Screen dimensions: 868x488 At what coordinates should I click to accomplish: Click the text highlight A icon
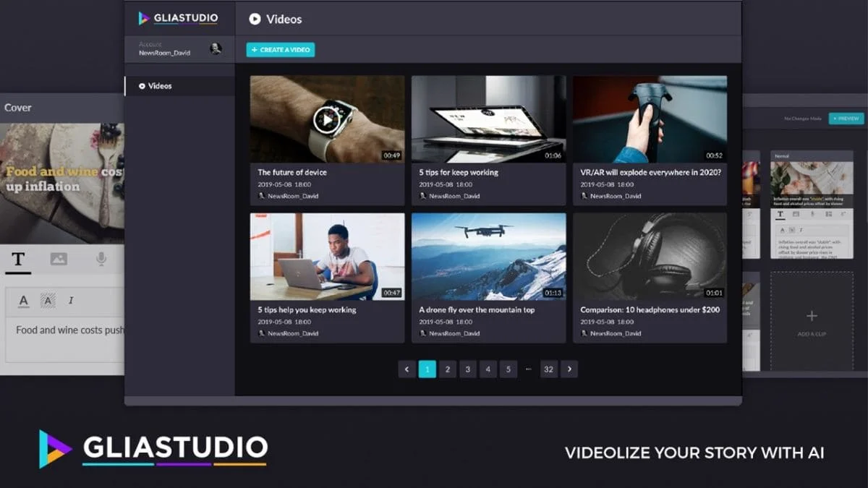(x=48, y=301)
